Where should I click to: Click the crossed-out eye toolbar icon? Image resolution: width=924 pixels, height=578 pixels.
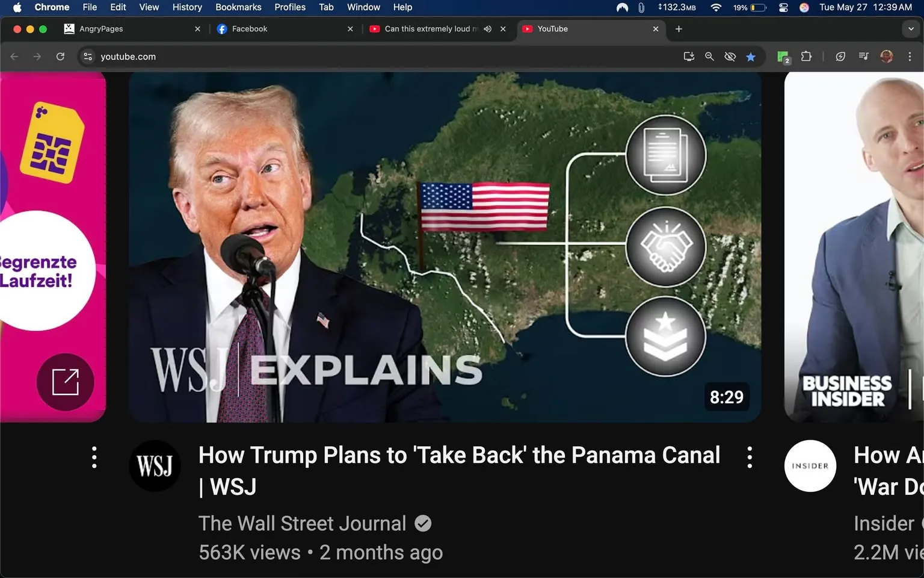point(730,56)
